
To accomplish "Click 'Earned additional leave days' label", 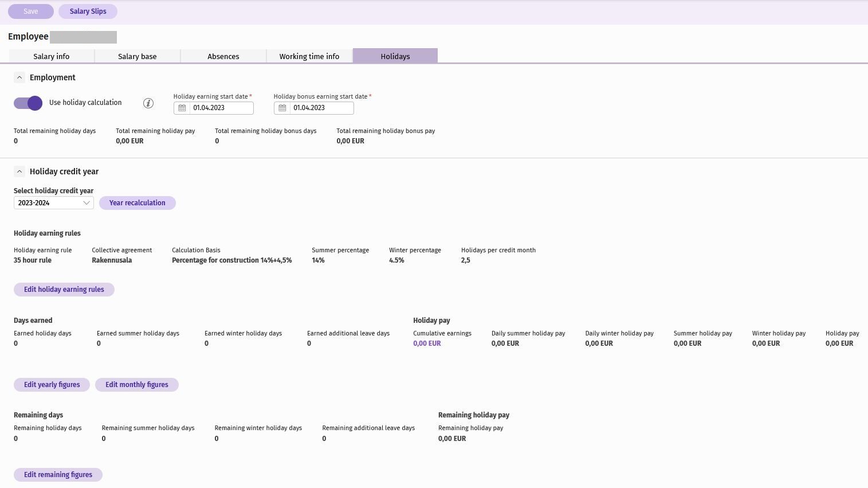I will [348, 333].
